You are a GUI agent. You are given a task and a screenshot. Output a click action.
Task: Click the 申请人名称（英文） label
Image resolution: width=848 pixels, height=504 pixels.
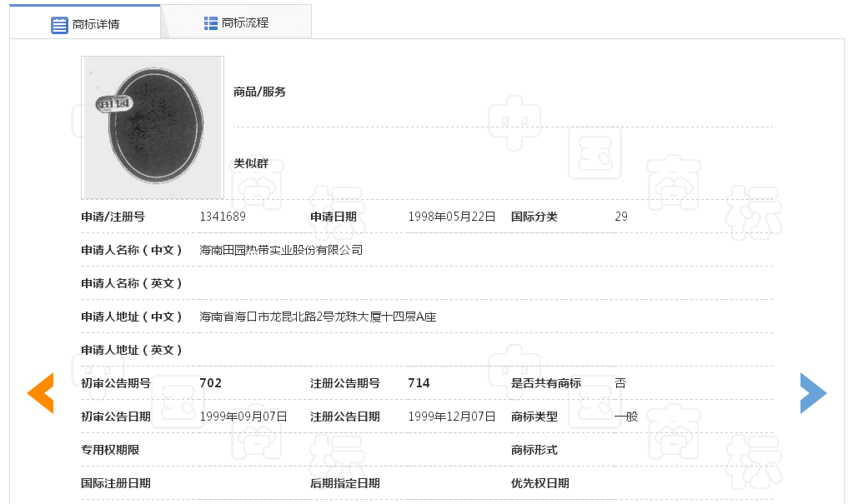(x=132, y=283)
